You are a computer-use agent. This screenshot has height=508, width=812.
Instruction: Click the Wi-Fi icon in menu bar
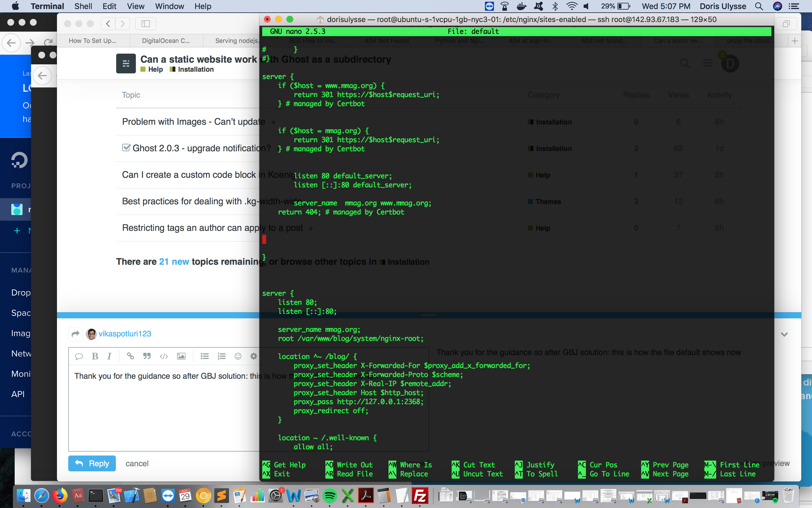(x=572, y=6)
